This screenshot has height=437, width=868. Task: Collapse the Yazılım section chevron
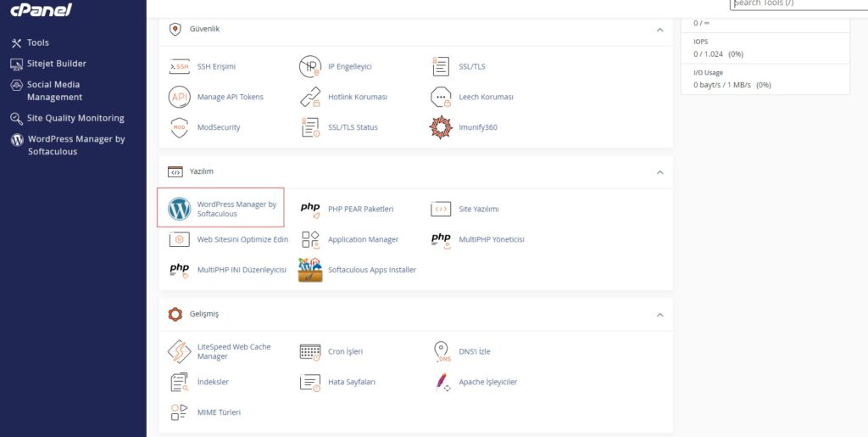coord(659,172)
